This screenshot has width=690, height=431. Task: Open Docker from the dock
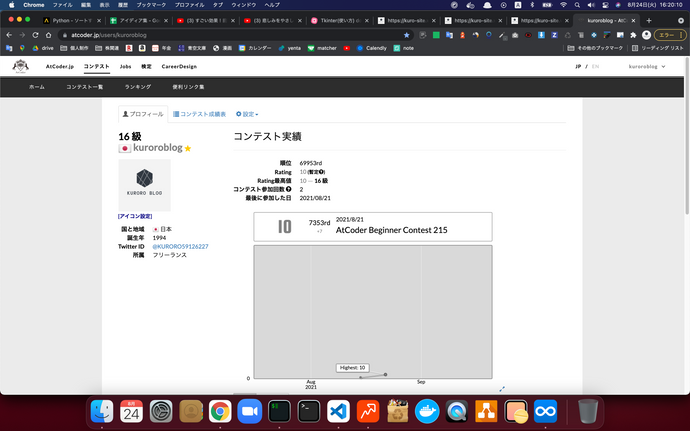point(427,412)
